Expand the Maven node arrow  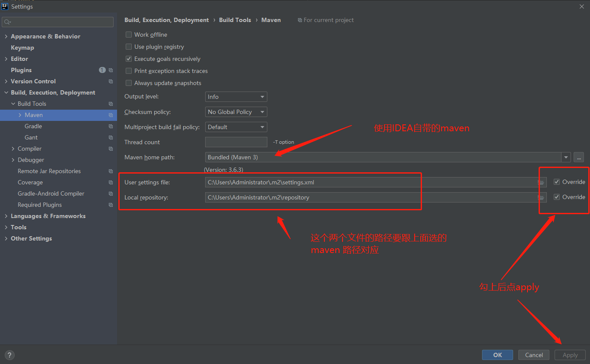[x=20, y=115]
